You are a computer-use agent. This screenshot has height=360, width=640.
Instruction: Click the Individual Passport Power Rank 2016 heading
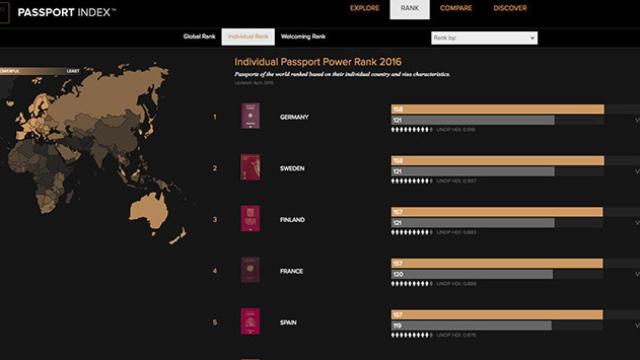click(318, 62)
